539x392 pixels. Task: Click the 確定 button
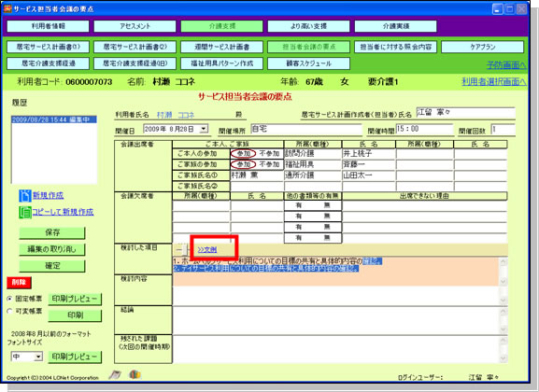pyautogui.click(x=52, y=266)
